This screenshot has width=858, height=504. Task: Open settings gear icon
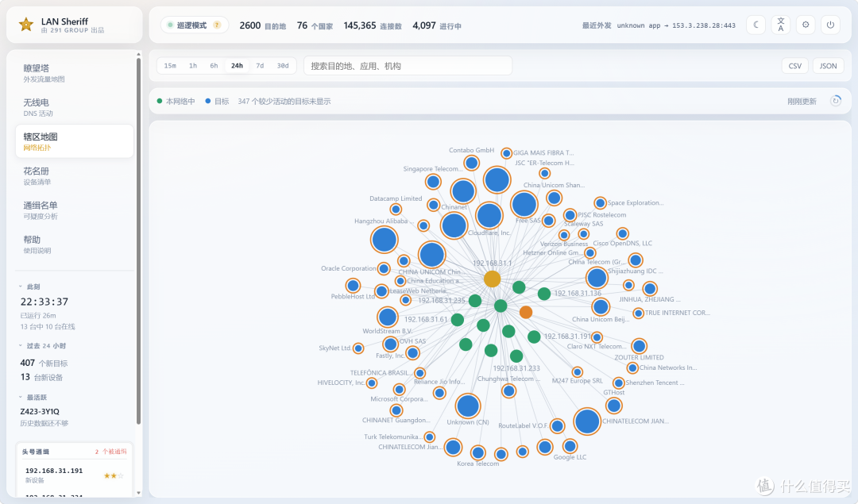click(806, 25)
